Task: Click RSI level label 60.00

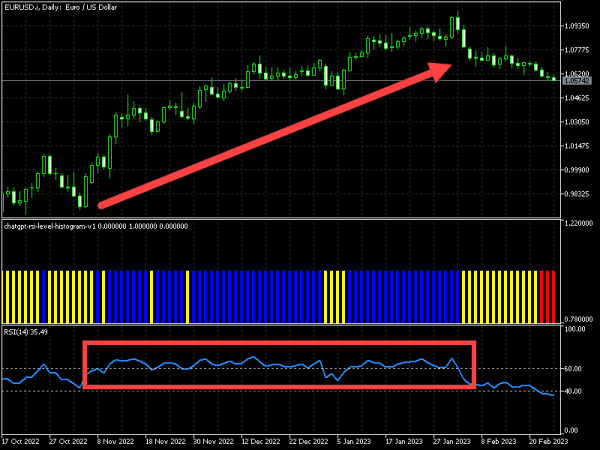Action: 575,369
